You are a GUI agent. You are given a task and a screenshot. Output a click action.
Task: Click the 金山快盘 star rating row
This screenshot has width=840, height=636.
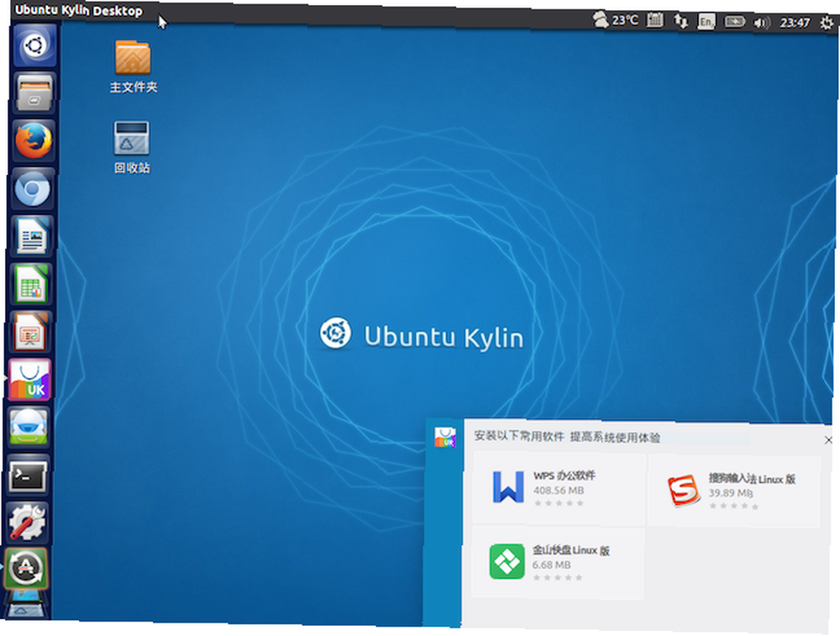pos(558,577)
